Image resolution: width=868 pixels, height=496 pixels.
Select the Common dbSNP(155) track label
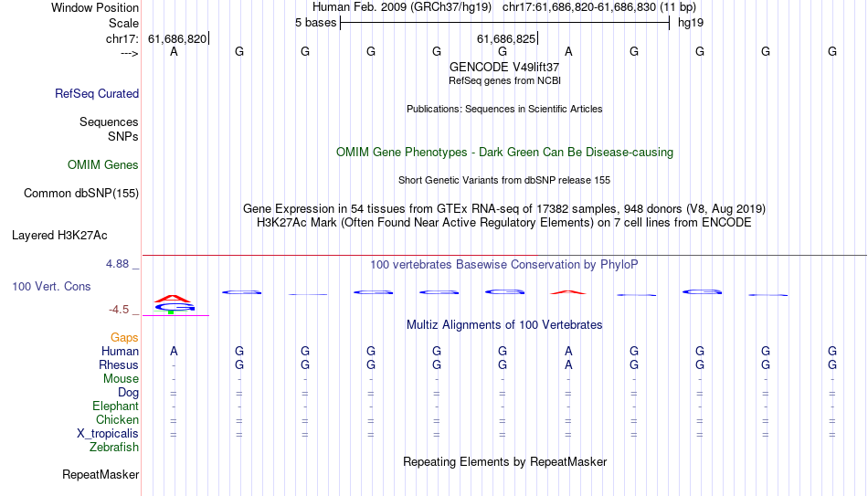(x=80, y=194)
